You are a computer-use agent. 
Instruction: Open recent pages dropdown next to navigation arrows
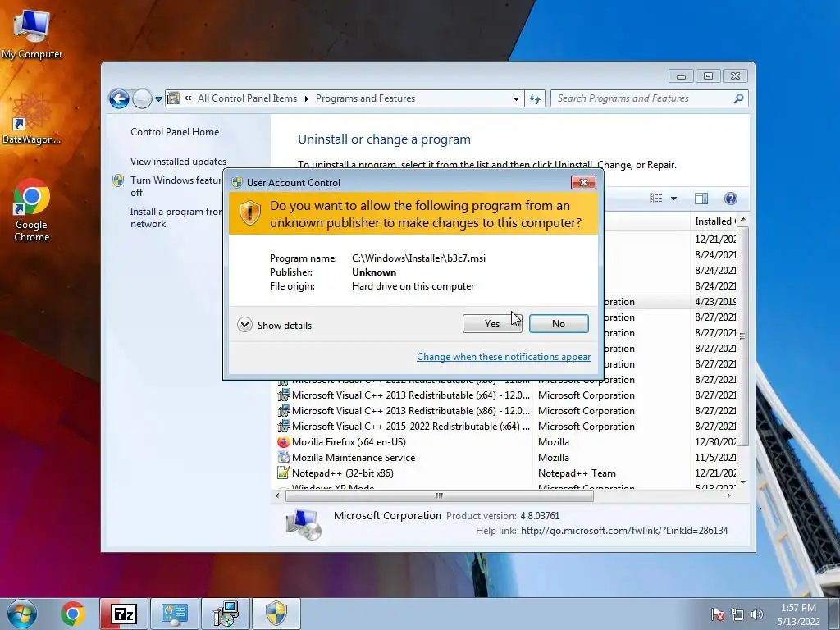[158, 99]
